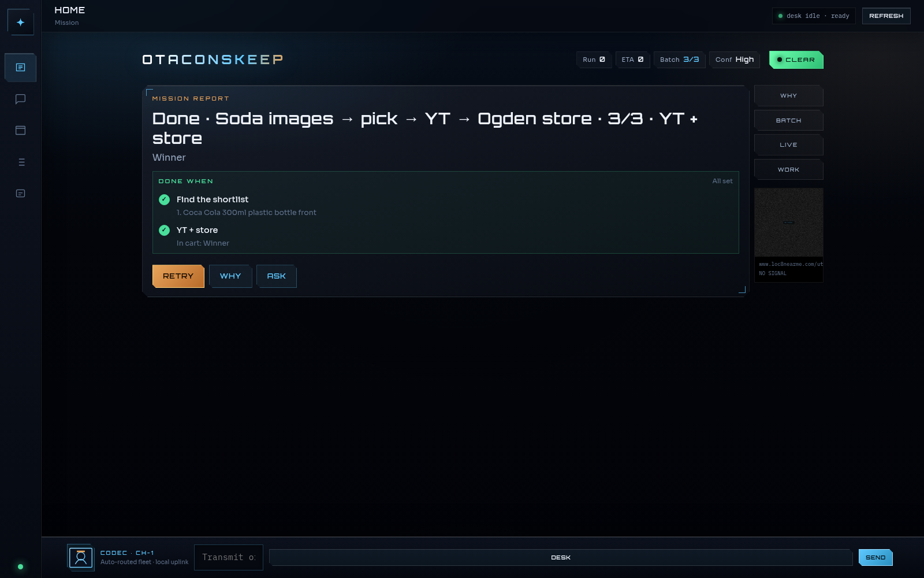
Task: Open the LIVE tab in right panel
Action: (x=788, y=144)
